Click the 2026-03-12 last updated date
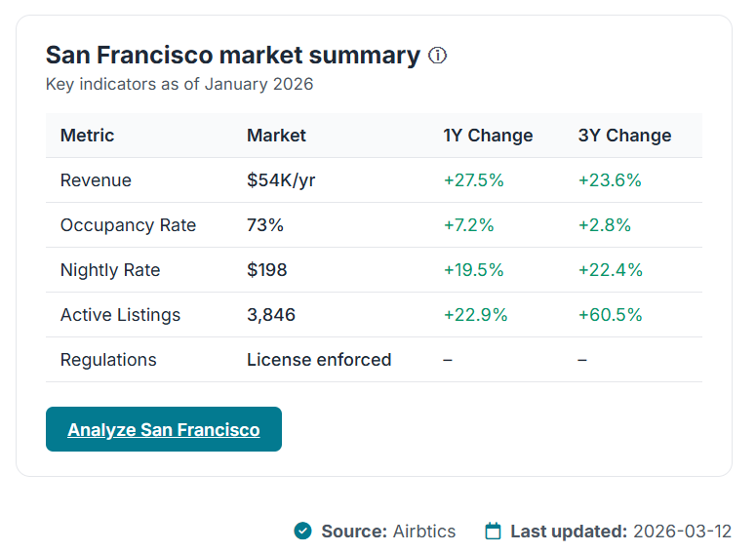This screenshot has height=552, width=756. click(682, 532)
